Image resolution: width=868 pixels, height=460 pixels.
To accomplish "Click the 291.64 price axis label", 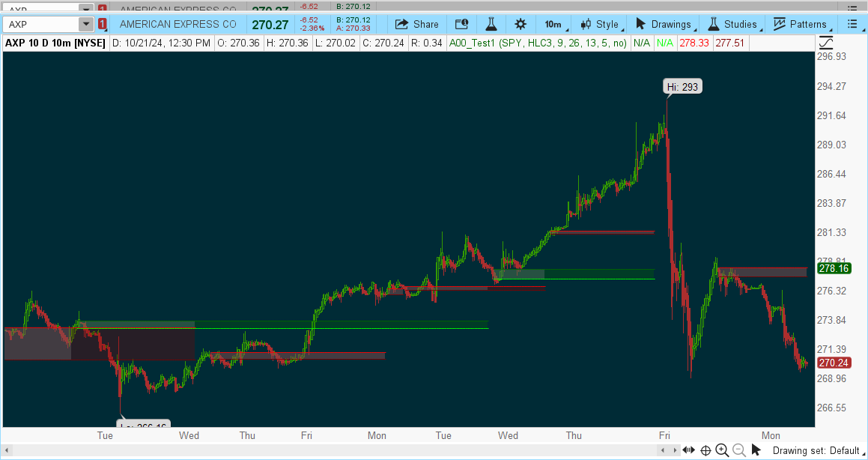I will tap(832, 115).
